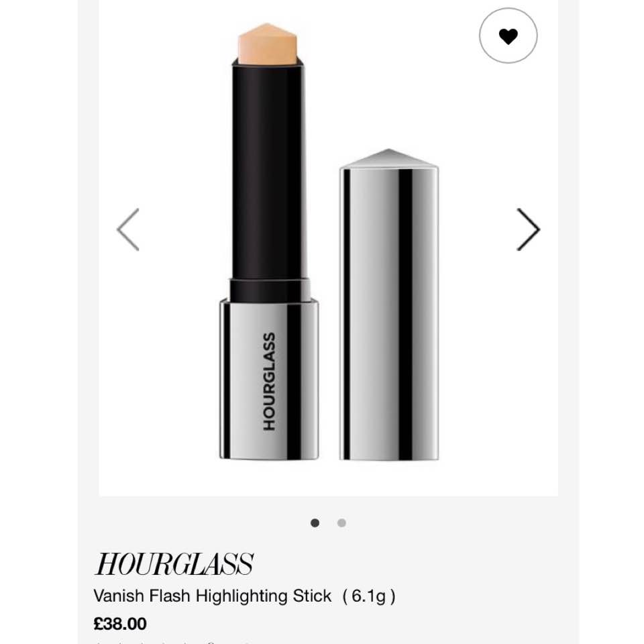Open the highlighting stick product photo
Screen dimensions: 644x644
pos(329,246)
